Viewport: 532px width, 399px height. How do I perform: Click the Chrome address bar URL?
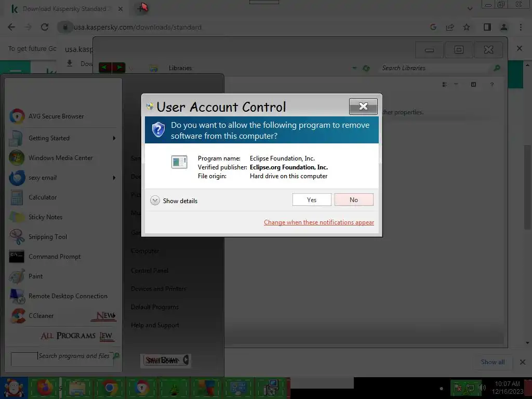pyautogui.click(x=138, y=27)
